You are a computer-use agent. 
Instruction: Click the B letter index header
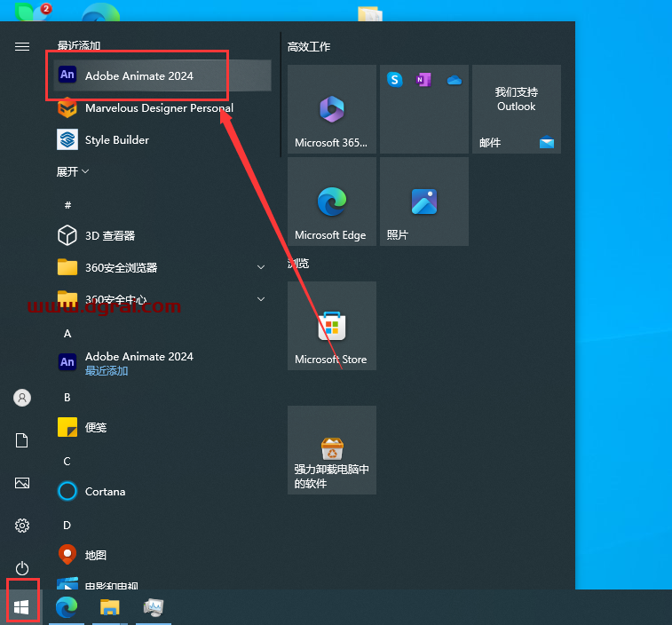tap(67, 398)
